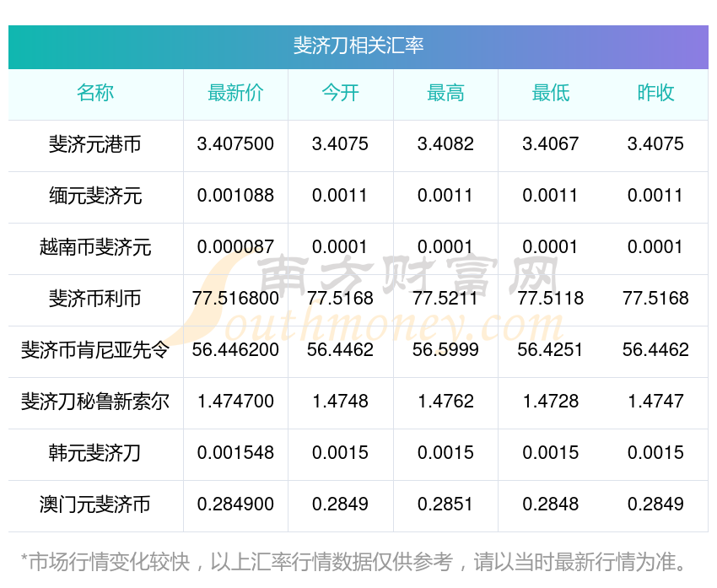The image size is (717, 588).
Task: Select the 名称 column header
Action: click(95, 94)
